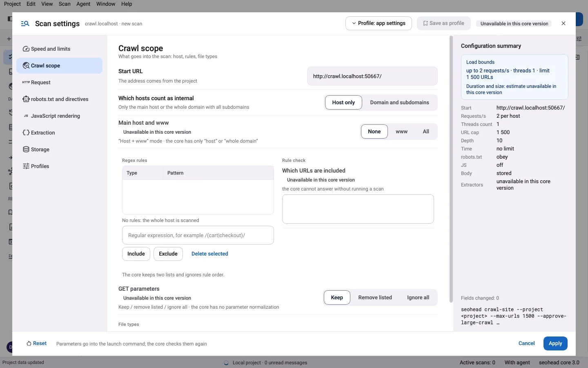Open the View menu
The height and width of the screenshot is (368, 588).
[x=47, y=4]
